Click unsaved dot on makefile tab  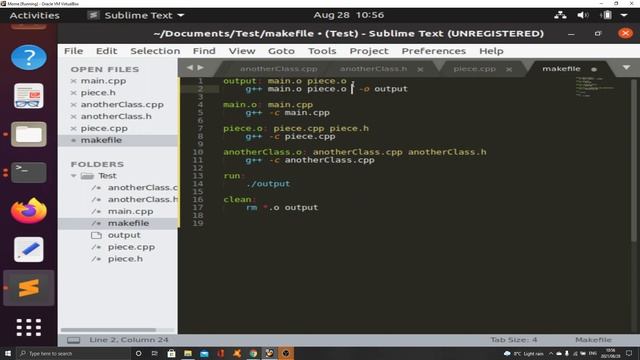(x=594, y=69)
